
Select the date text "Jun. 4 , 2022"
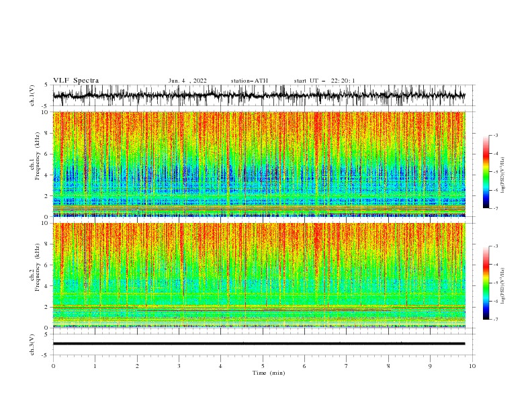tap(187, 81)
